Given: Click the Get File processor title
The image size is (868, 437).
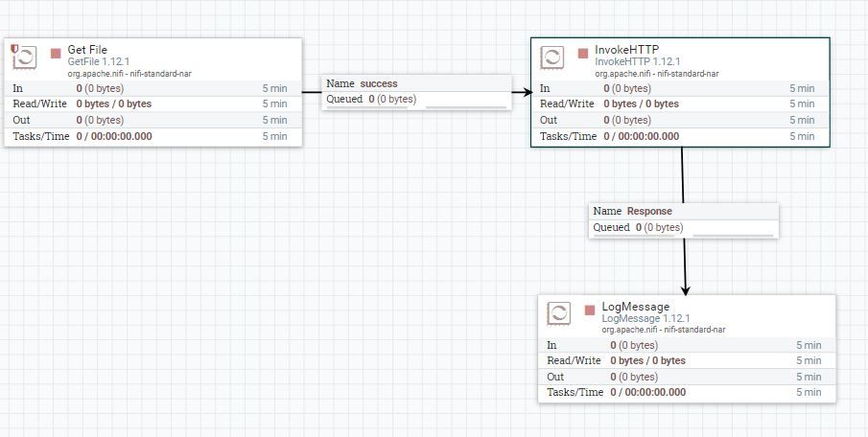Looking at the screenshot, I should click(87, 50).
